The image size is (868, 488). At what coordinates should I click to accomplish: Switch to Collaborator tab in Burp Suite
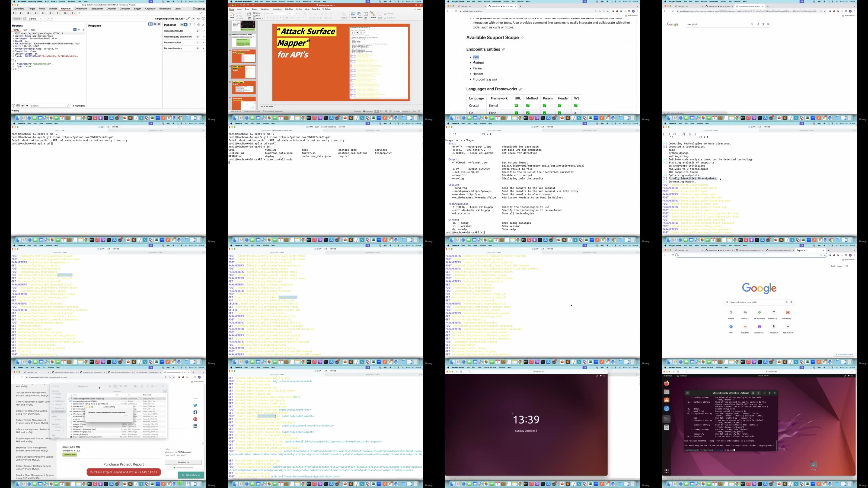coord(81,9)
